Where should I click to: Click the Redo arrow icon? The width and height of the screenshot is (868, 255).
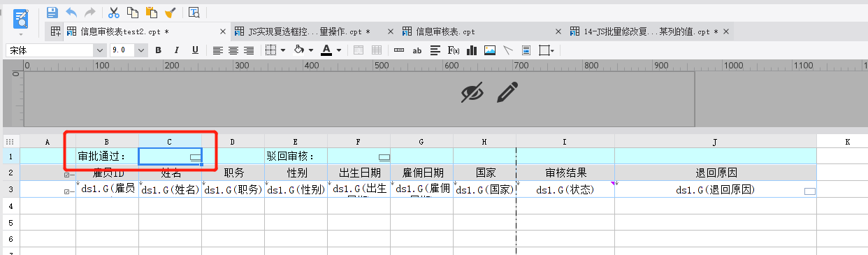pyautogui.click(x=89, y=12)
